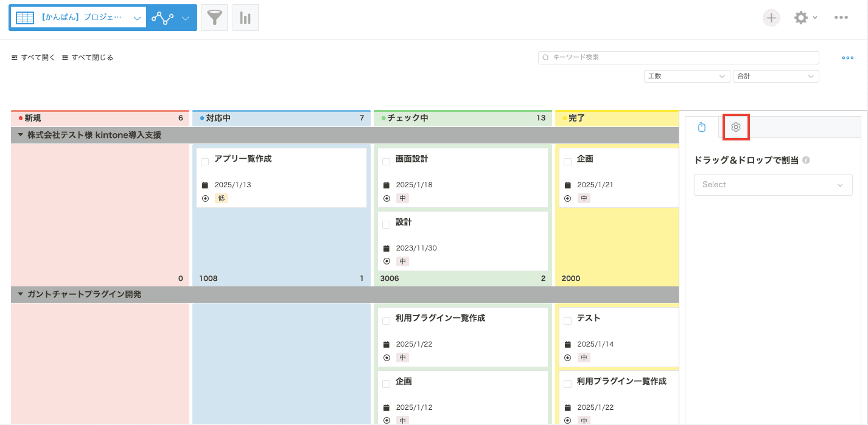Image resolution: width=868 pixels, height=425 pixels.
Task: Click the table view list icon
Action: point(25,18)
